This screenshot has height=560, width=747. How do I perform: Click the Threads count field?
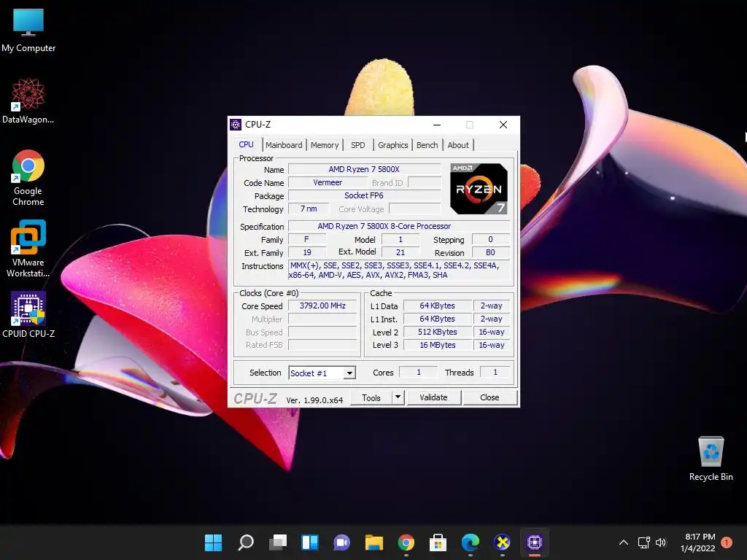click(495, 373)
